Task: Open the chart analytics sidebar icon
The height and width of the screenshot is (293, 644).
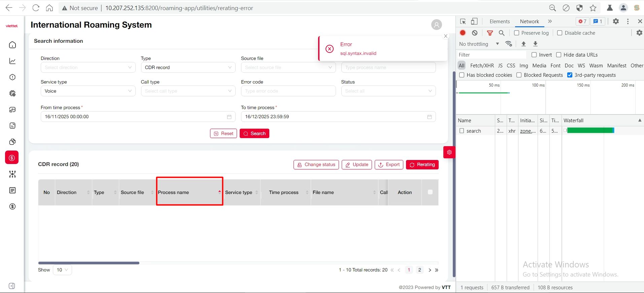Action: pyautogui.click(x=12, y=61)
